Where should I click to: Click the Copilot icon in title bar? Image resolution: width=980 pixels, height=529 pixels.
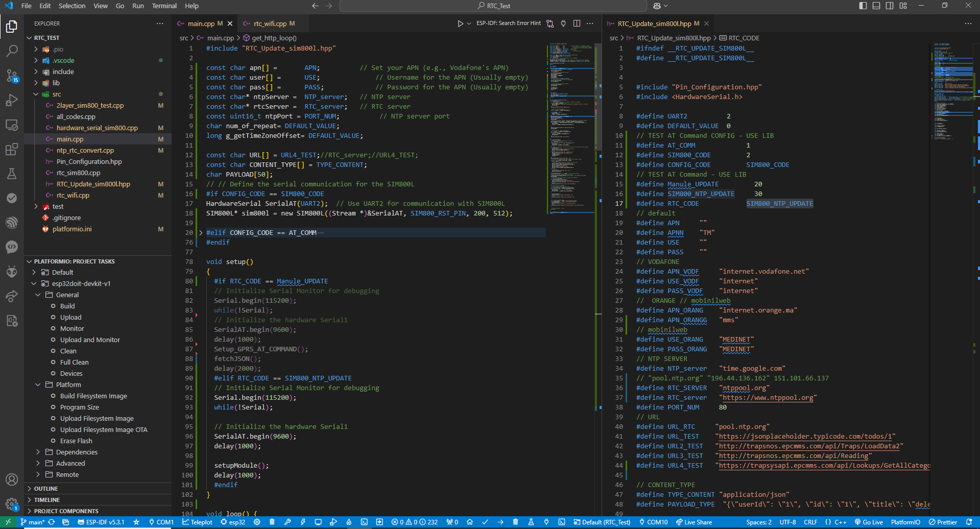coord(657,6)
